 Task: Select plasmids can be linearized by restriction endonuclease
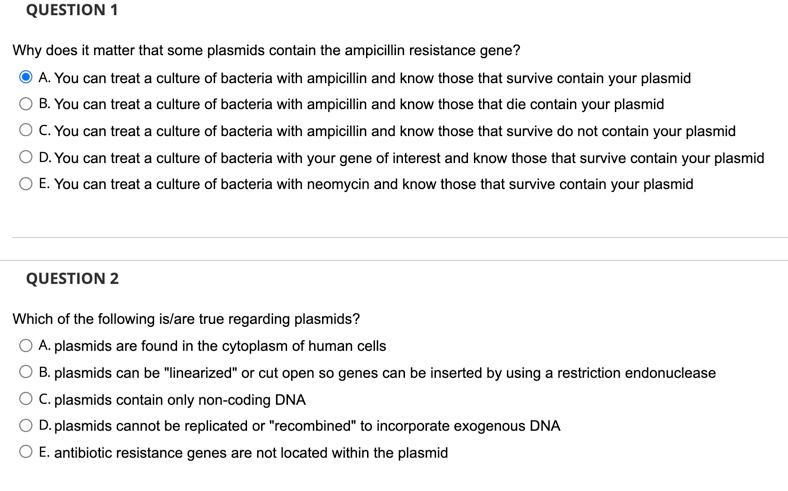[x=26, y=372]
